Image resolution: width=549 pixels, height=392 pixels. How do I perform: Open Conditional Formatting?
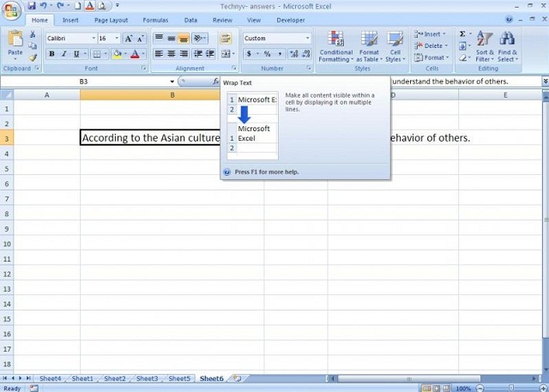pos(335,46)
